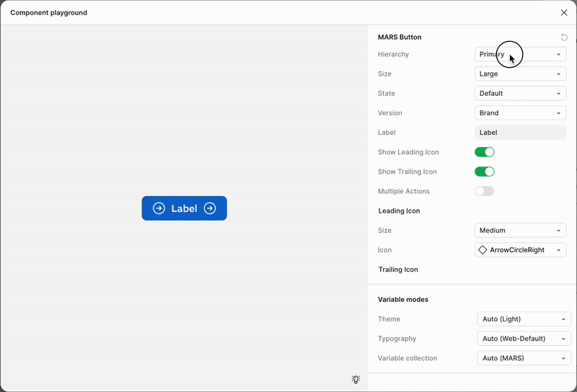Open the State dropdown showing Default
Screen dimensions: 577x392
[520, 94]
